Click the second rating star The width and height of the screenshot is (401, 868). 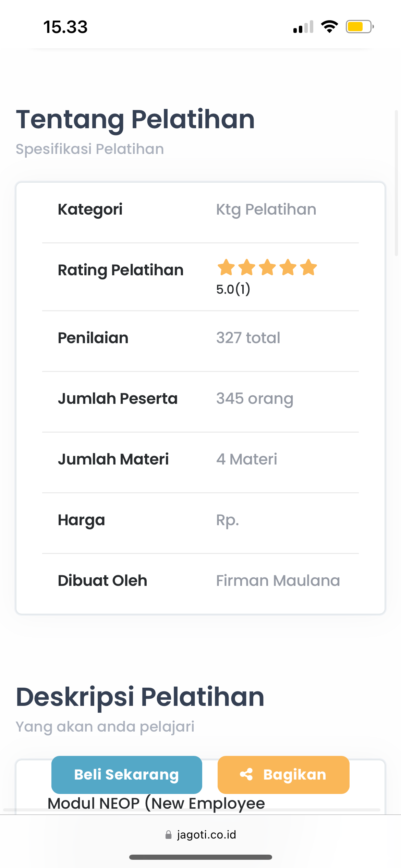[x=247, y=267]
